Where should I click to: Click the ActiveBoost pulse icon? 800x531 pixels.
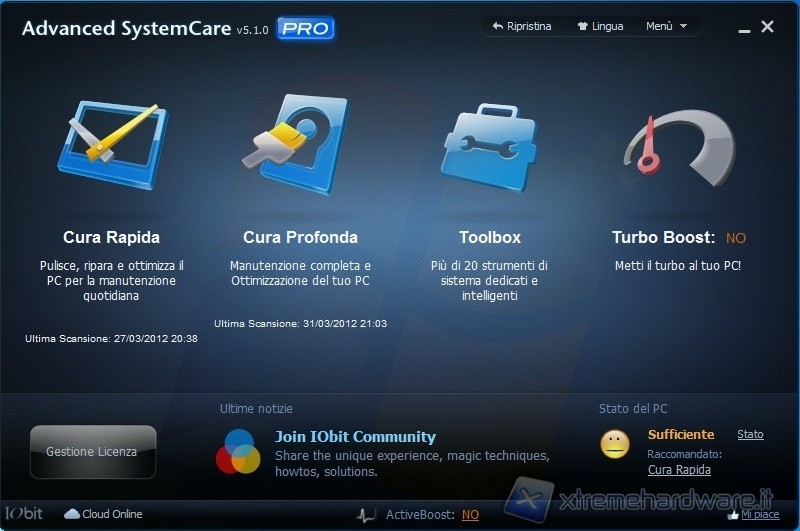point(367,515)
